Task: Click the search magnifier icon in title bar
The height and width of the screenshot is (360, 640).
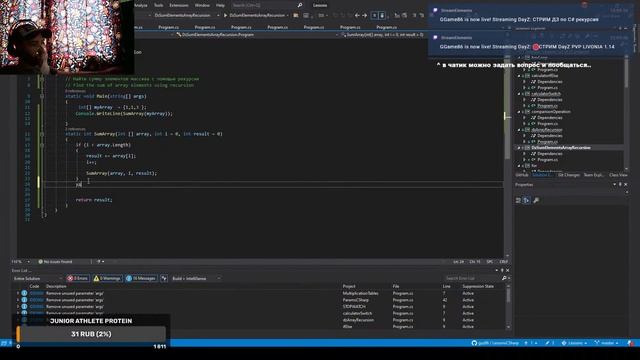Action: click(300, 5)
